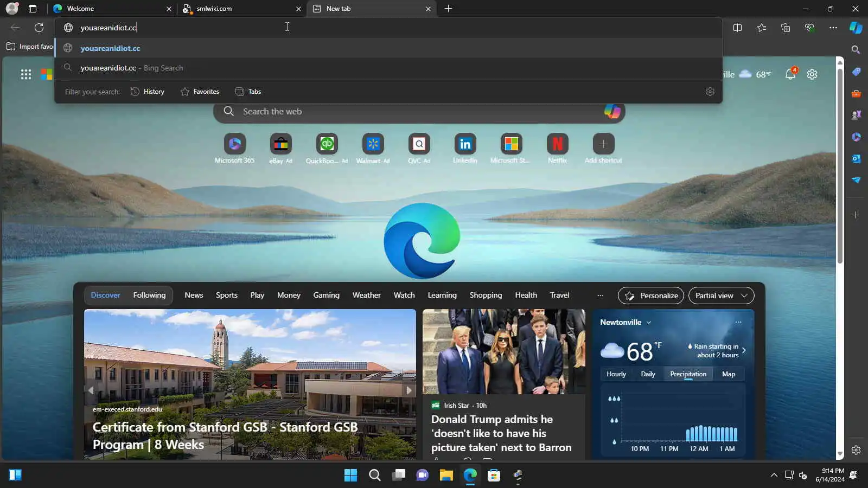The height and width of the screenshot is (488, 868).
Task: Focus the Search the web box
Action: tap(419, 112)
